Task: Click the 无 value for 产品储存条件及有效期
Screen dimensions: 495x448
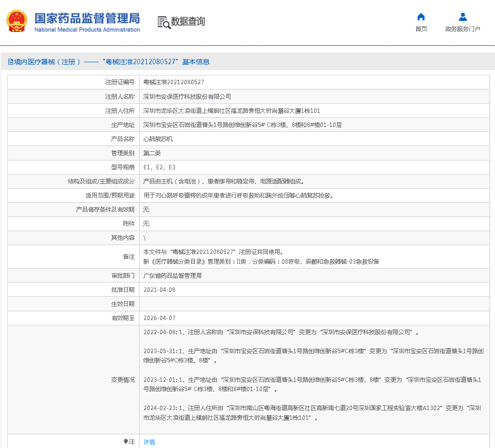Action: [x=146, y=210]
